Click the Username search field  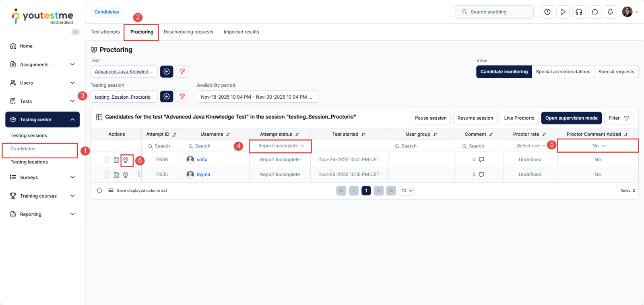pyautogui.click(x=215, y=146)
